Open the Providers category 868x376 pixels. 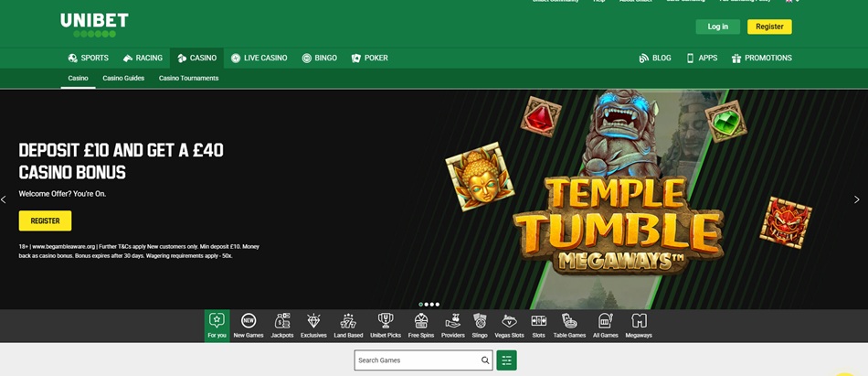tap(453, 326)
